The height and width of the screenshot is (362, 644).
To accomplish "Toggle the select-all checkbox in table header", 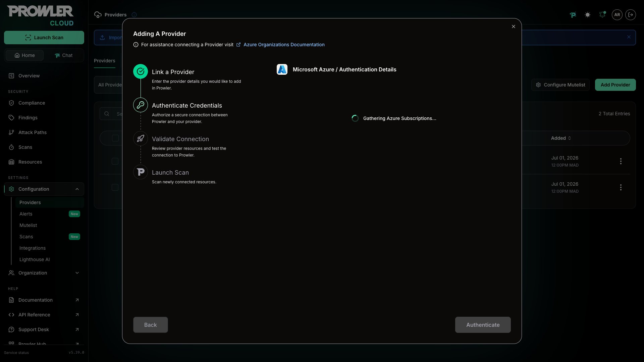I will (x=115, y=138).
